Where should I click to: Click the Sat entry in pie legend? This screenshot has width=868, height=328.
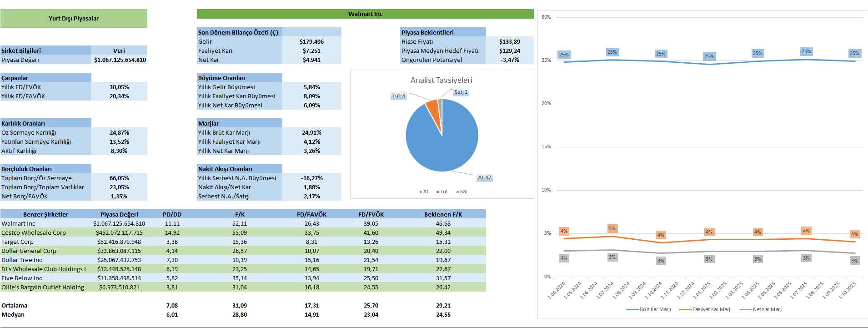[x=462, y=192]
